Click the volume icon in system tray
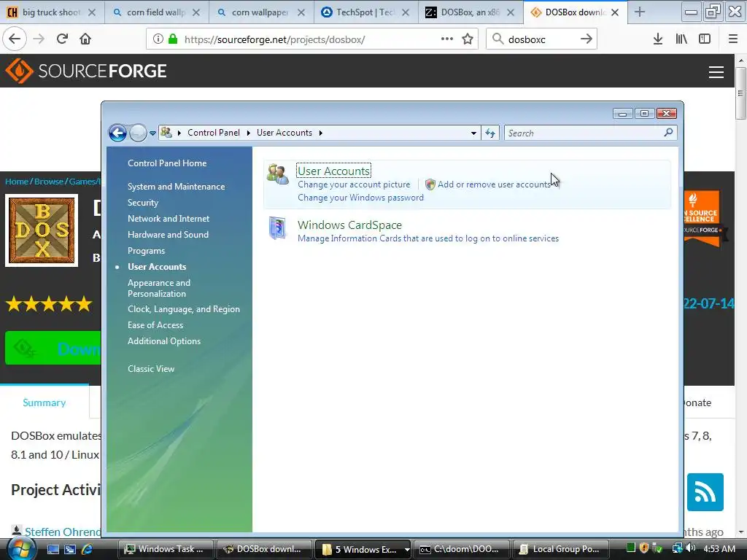The image size is (747, 560). click(x=691, y=548)
